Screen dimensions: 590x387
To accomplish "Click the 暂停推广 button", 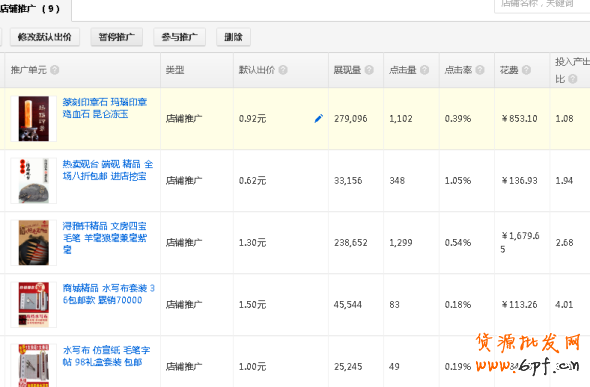I will (117, 37).
